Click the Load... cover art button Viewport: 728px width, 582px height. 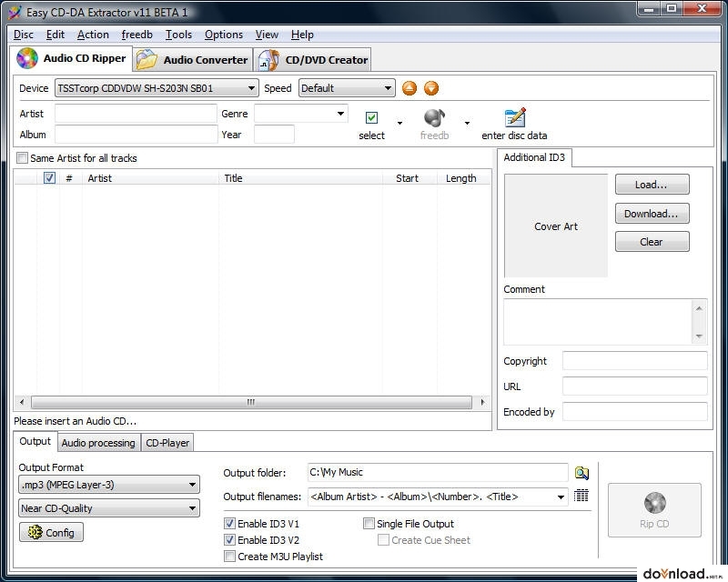click(x=652, y=185)
